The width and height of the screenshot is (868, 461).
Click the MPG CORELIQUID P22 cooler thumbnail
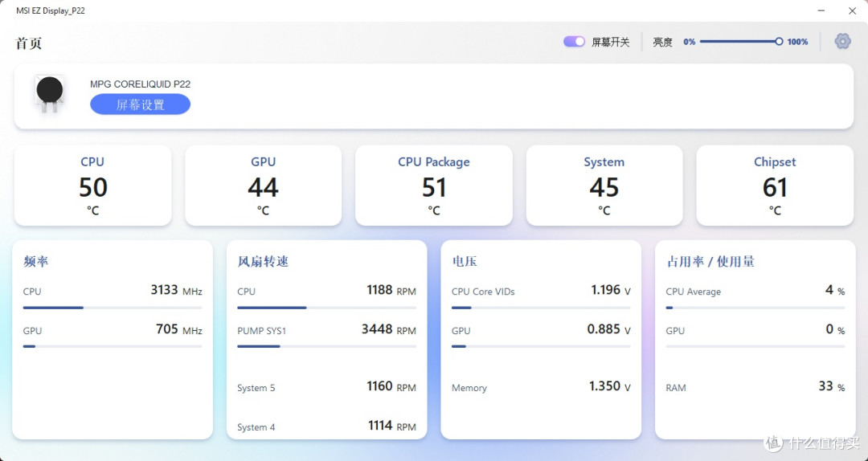click(x=50, y=93)
